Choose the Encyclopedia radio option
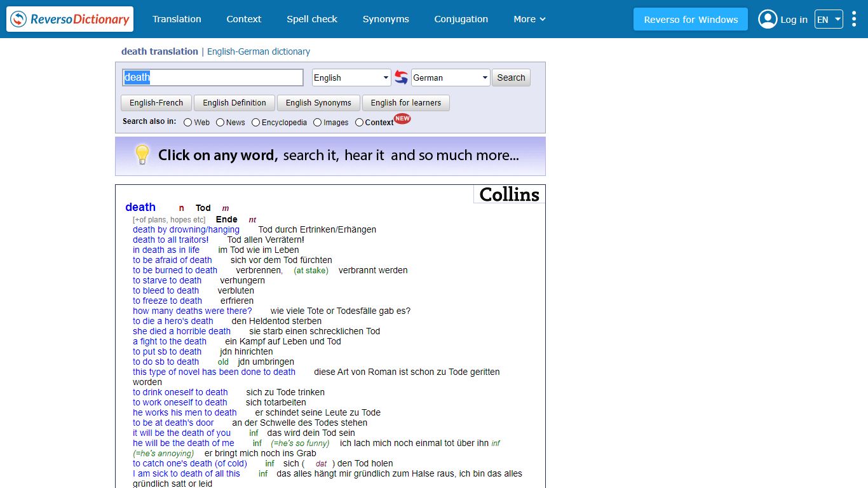This screenshot has height=488, width=868. 256,123
